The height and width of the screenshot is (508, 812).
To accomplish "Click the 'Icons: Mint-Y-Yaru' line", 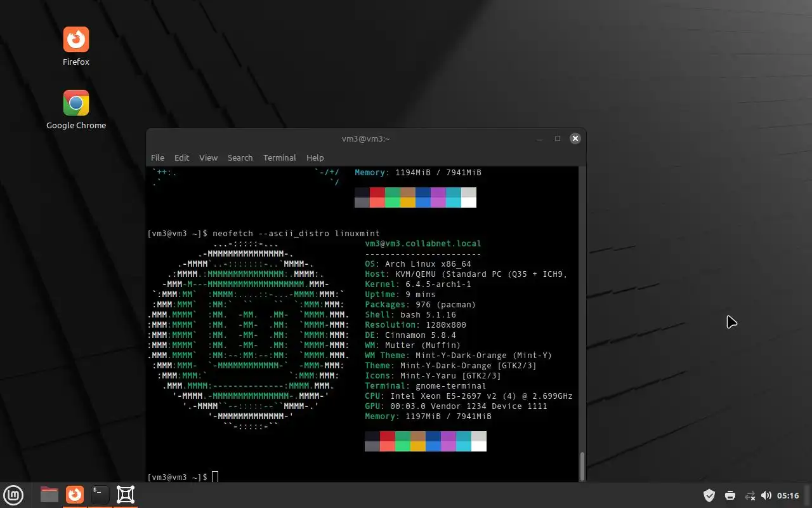I will click(x=433, y=375).
